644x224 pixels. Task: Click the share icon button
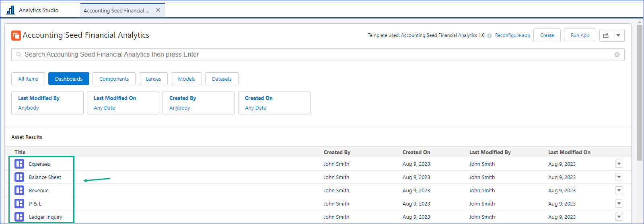pyautogui.click(x=606, y=35)
